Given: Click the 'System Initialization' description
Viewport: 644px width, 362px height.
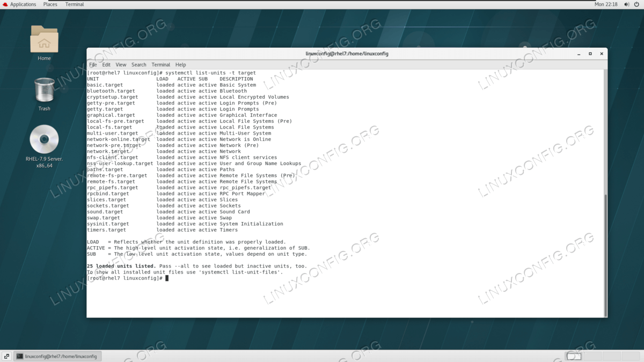Looking at the screenshot, I should tap(251, 224).
